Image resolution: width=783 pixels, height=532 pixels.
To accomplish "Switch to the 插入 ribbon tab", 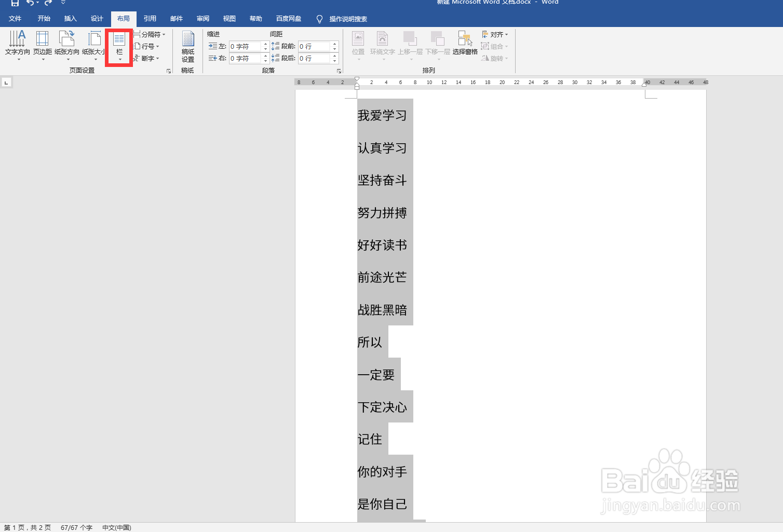I will (70, 18).
